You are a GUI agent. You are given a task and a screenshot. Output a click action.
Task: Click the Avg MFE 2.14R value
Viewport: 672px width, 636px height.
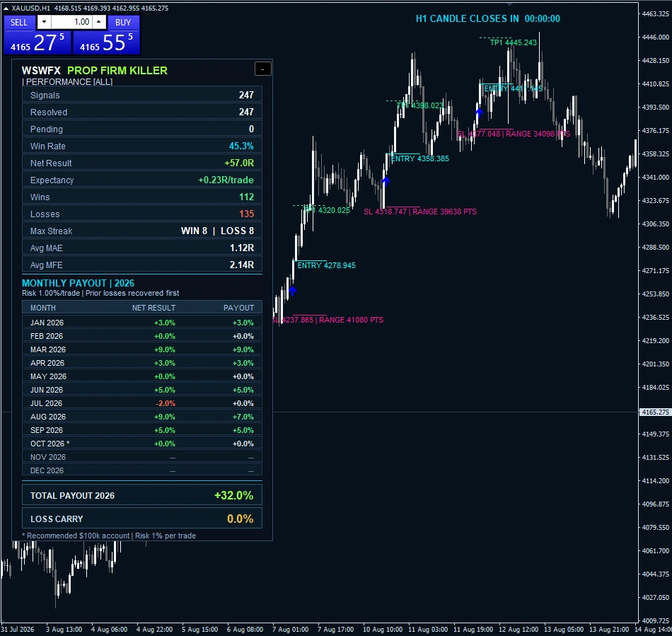click(x=242, y=265)
